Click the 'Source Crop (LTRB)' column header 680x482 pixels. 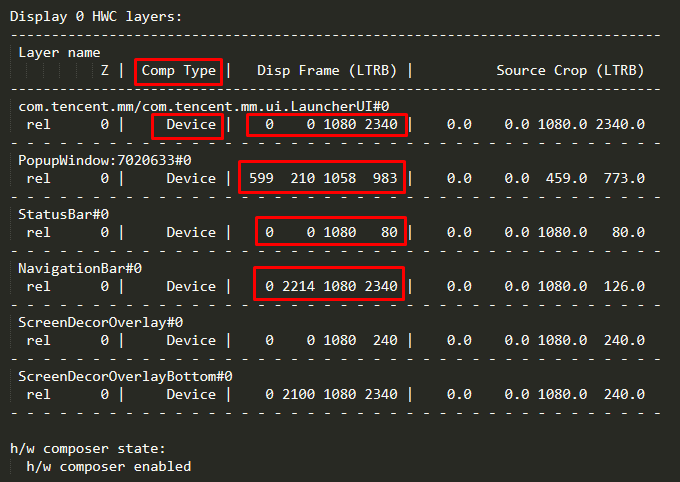pyautogui.click(x=570, y=71)
